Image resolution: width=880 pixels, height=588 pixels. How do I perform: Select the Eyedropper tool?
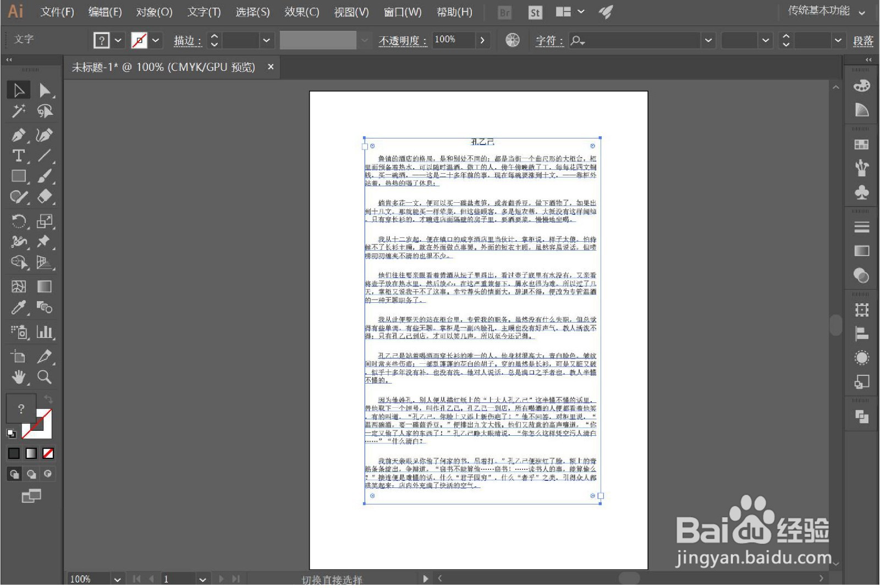point(18,307)
